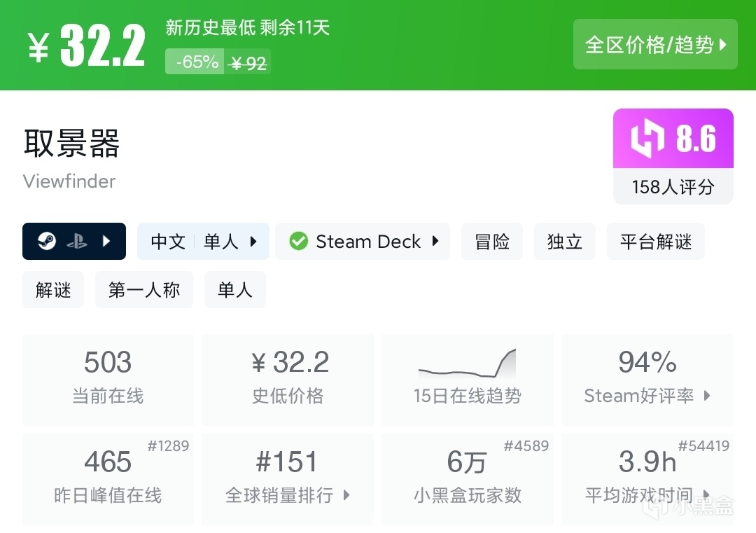Viewport: 756px width, 533px height.
Task: Open the 解谜 tag
Action: coord(53,290)
